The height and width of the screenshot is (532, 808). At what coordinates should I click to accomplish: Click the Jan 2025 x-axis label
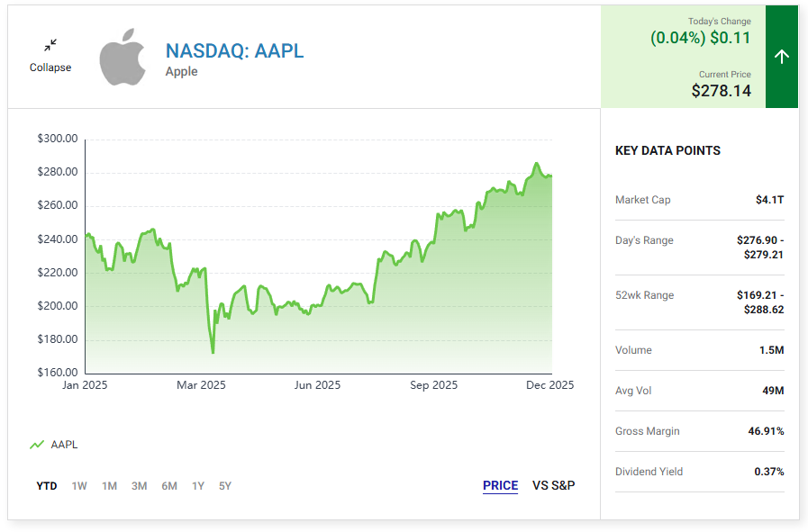coord(85,384)
